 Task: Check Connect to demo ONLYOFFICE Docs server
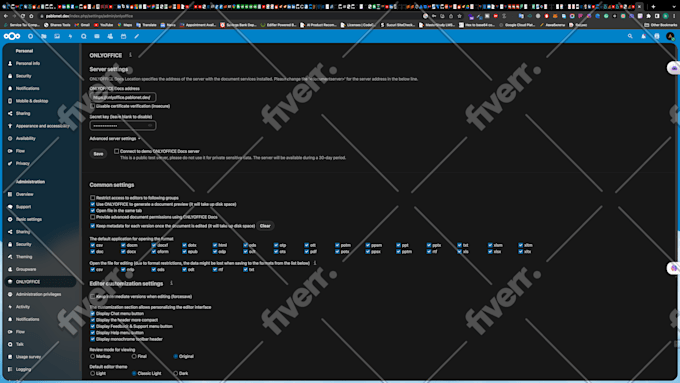pos(116,151)
